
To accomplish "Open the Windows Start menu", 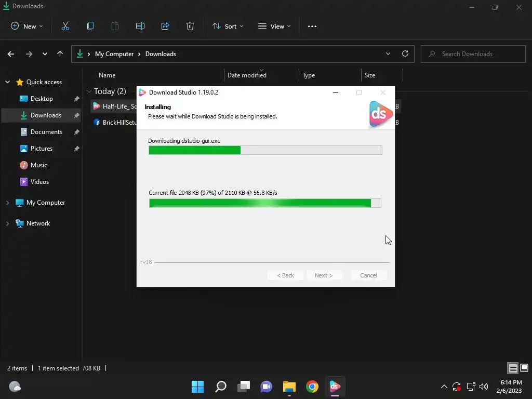I will click(x=197, y=387).
